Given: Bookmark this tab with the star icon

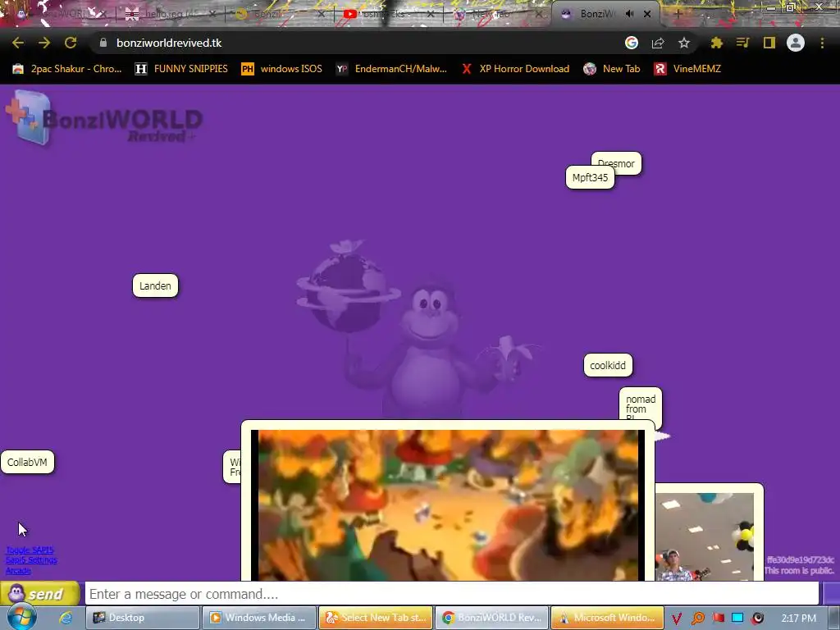Looking at the screenshot, I should tap(683, 43).
